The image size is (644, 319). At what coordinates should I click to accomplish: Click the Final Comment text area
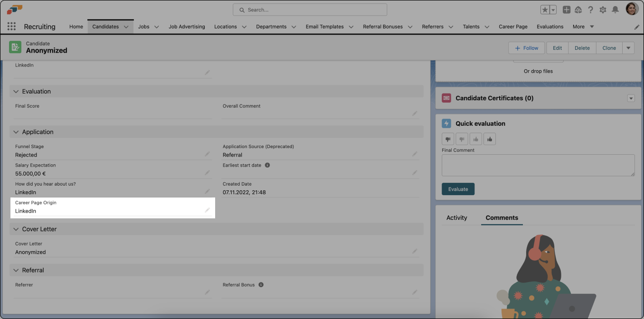pyautogui.click(x=538, y=165)
